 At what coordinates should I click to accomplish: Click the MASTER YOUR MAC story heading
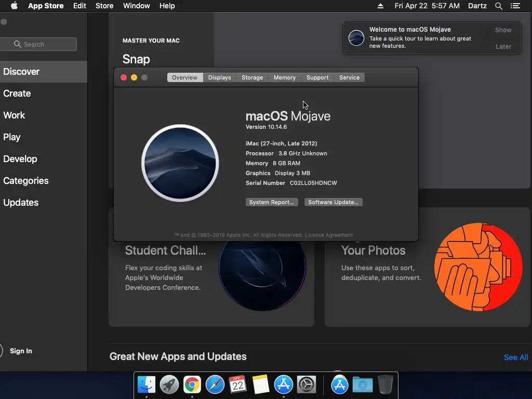(151, 41)
